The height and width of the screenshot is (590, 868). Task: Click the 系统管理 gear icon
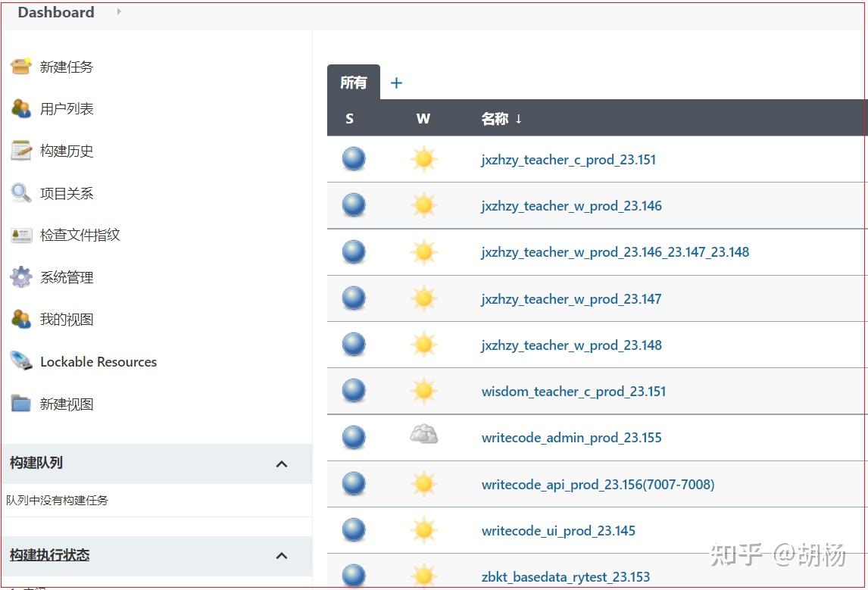coord(21,276)
